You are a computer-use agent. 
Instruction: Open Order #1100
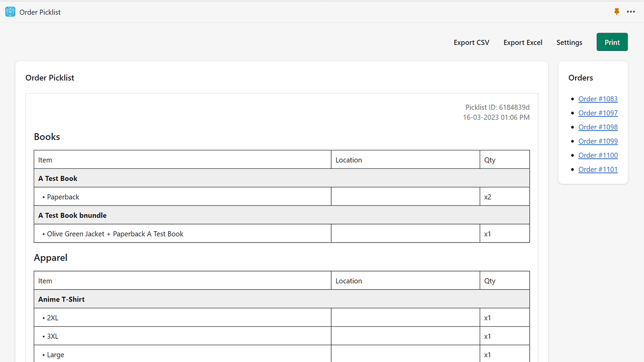[598, 155]
